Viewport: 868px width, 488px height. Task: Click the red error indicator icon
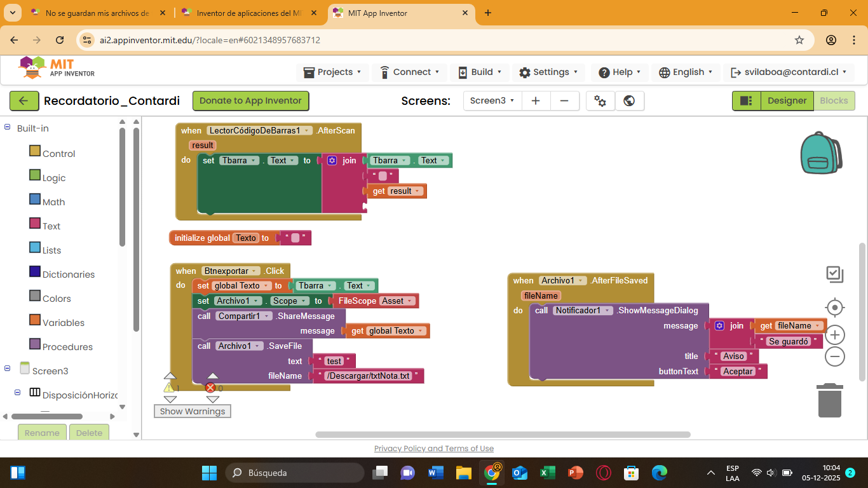point(210,388)
